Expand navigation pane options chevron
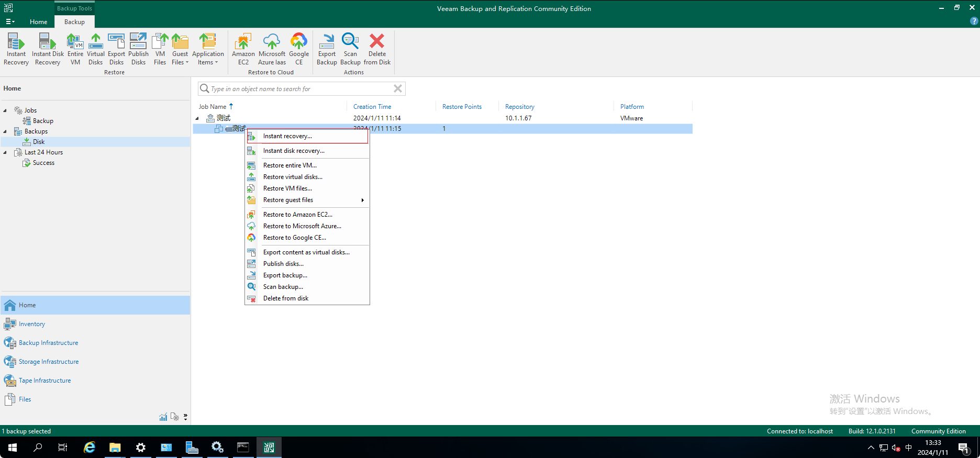 pos(185,417)
